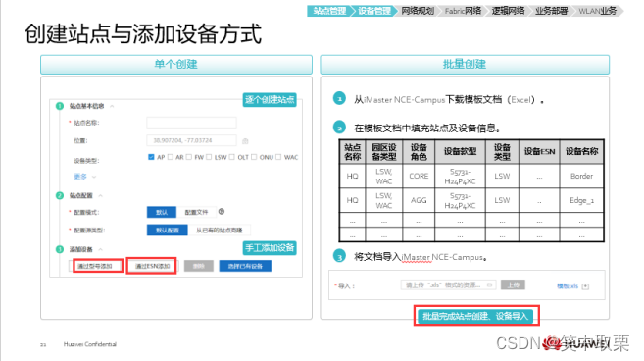Screen dimensions: 644x361
Task: Open the WLAN业务 step tab
Action: 598,11
